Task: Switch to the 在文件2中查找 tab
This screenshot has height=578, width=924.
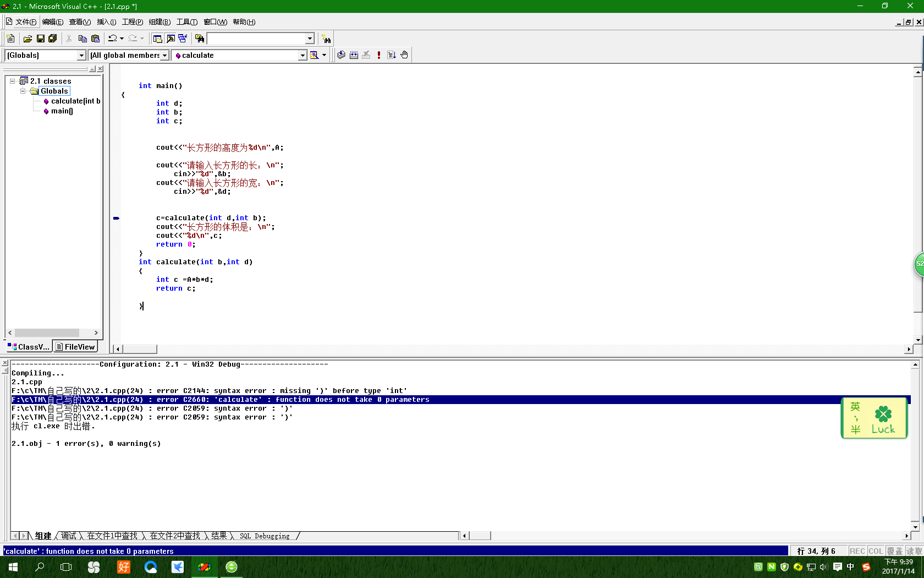Action: click(x=175, y=536)
